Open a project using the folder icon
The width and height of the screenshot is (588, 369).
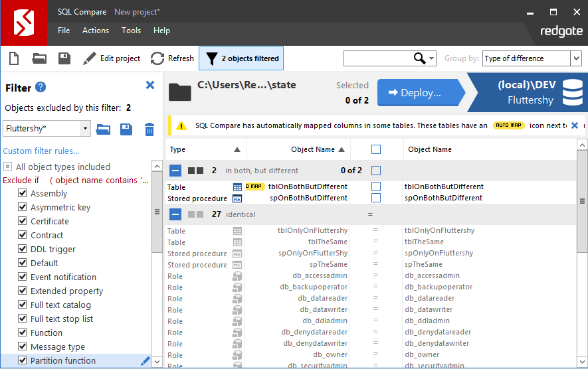(x=39, y=58)
